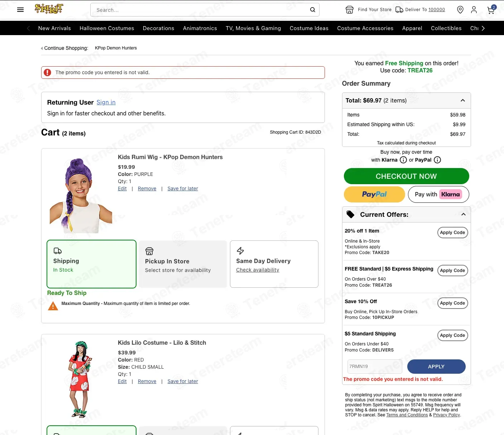Select the Pickup In Store option
Viewport: 504px width, 435px height.
pos(183,264)
